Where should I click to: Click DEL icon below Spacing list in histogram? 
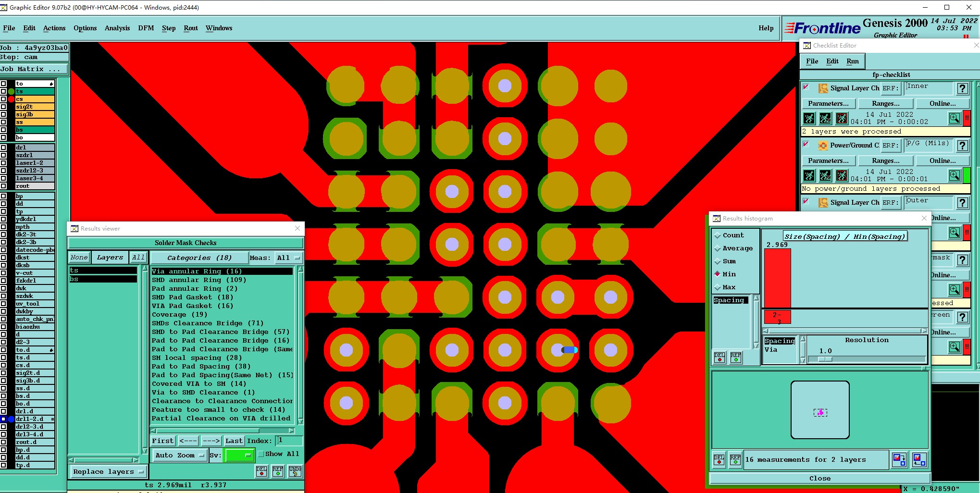(719, 357)
